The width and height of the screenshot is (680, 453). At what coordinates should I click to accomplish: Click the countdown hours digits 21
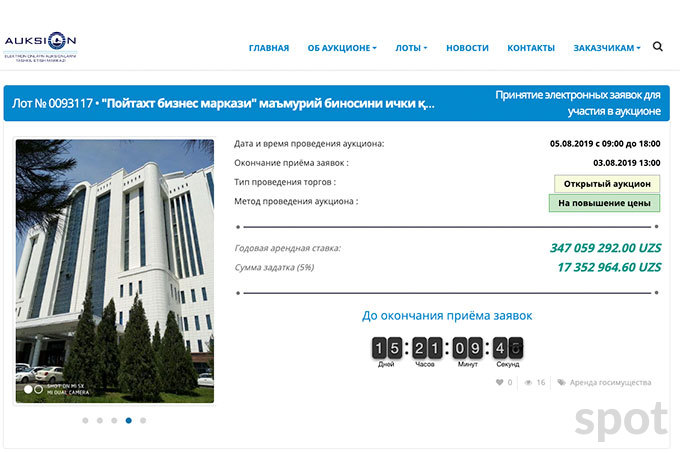pyautogui.click(x=427, y=348)
